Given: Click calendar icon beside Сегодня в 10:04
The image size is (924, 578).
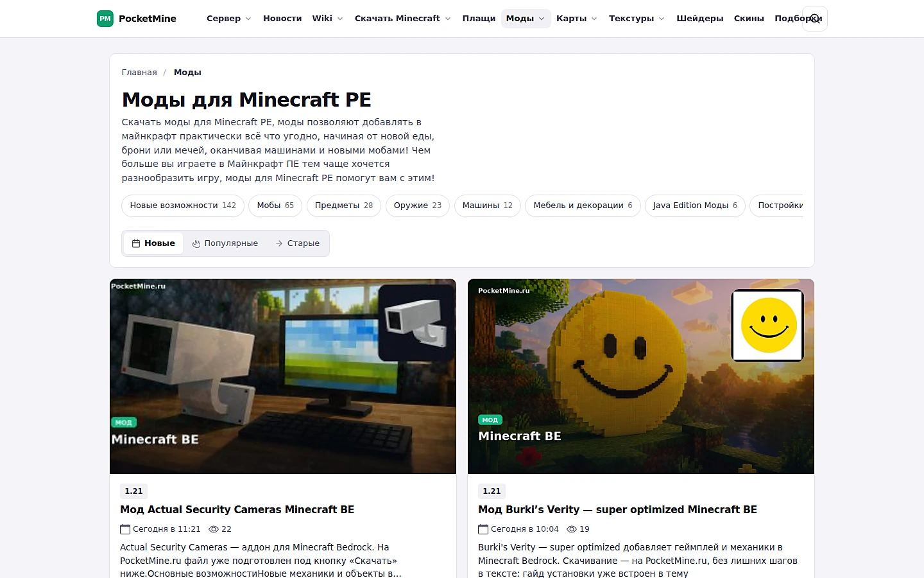Looking at the screenshot, I should [x=483, y=529].
